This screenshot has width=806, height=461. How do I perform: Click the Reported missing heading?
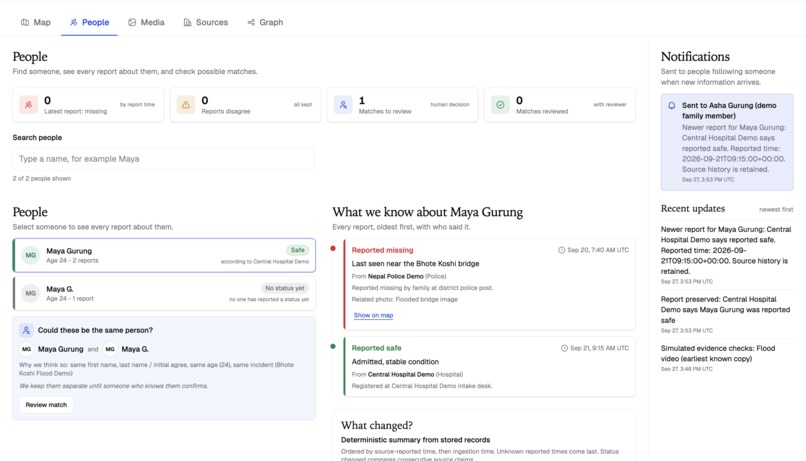pos(382,250)
